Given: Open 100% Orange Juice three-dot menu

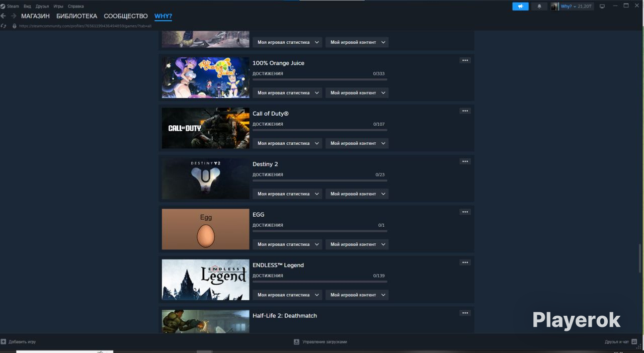Looking at the screenshot, I should pyautogui.click(x=465, y=60).
